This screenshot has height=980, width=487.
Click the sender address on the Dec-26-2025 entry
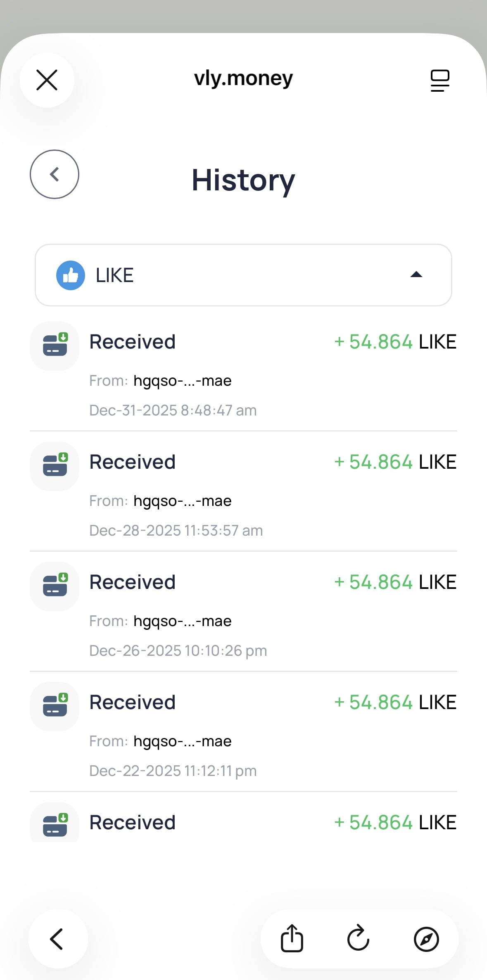182,621
